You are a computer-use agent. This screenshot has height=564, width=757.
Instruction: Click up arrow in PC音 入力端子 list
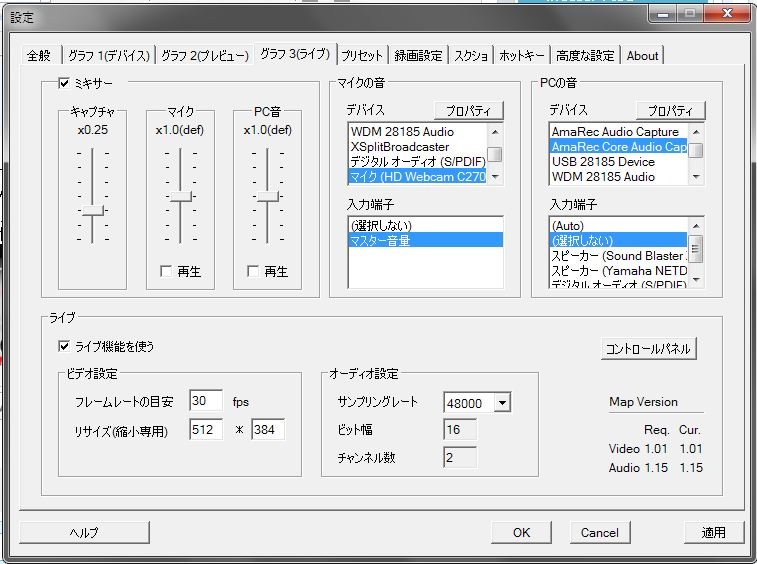pos(696,226)
